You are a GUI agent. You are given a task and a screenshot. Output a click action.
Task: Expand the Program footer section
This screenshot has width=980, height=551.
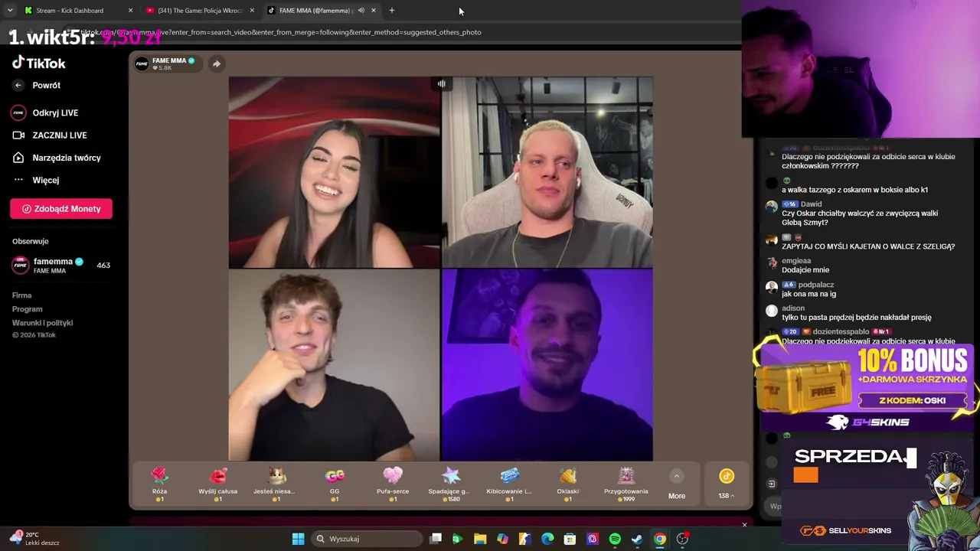coord(28,309)
